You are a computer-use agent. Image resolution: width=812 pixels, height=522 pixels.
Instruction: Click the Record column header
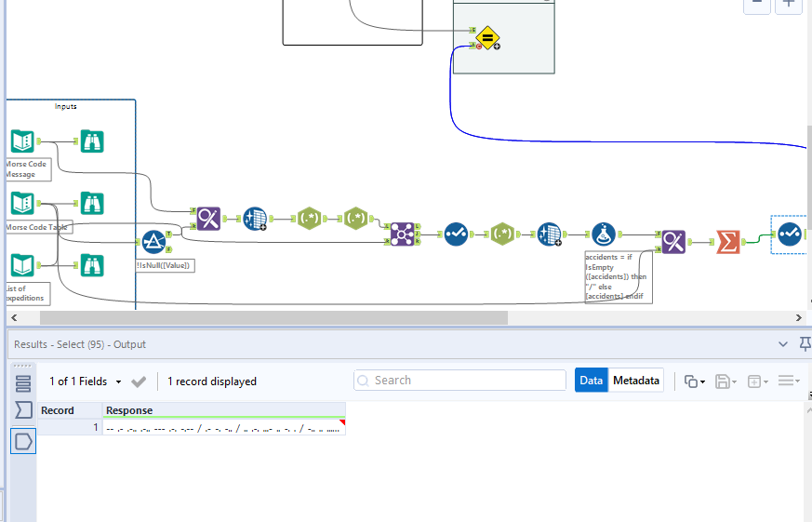point(70,410)
